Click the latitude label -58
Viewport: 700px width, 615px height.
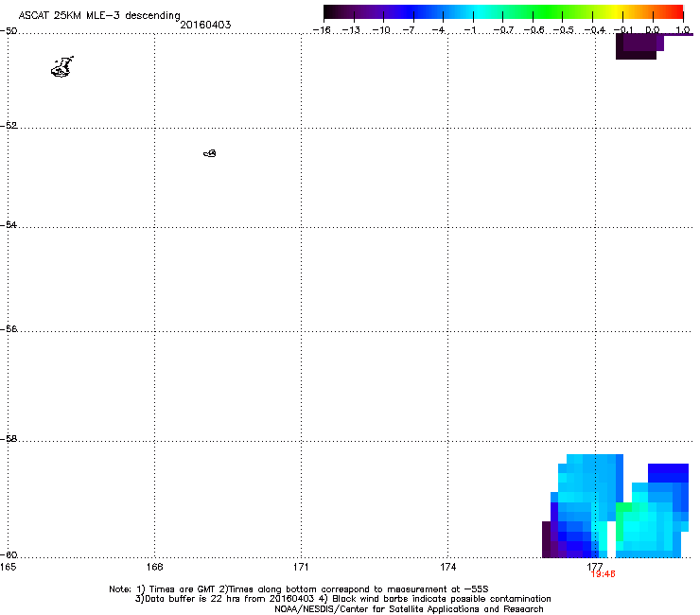[x=9, y=439]
